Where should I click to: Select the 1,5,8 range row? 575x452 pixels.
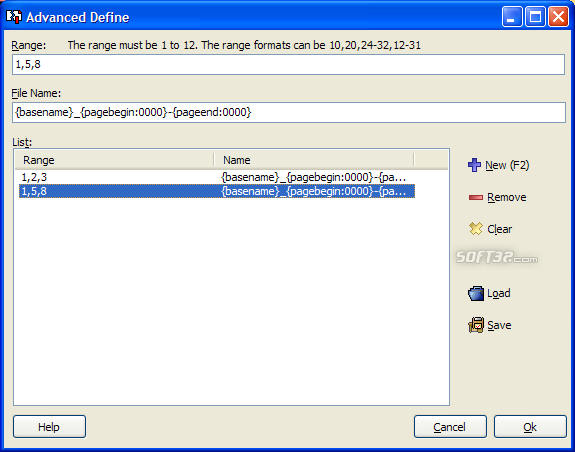tap(217, 191)
